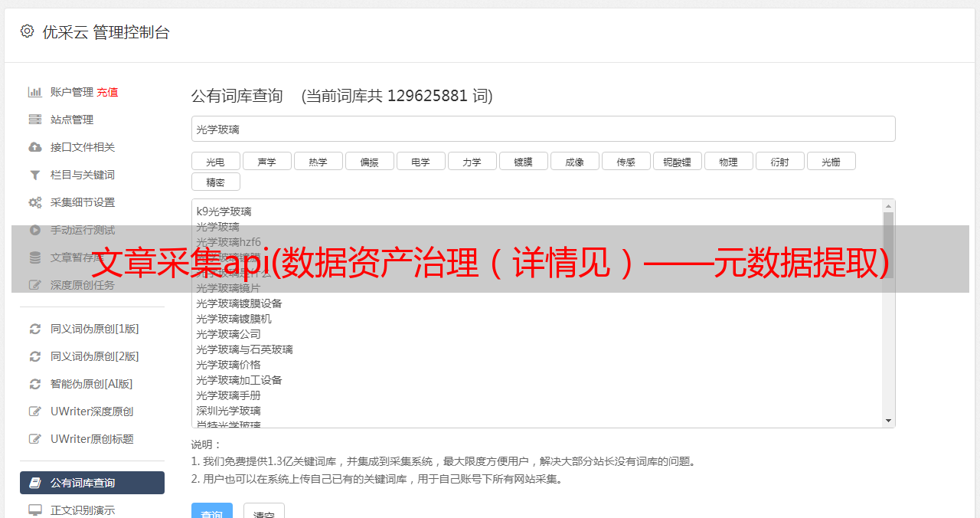Image resolution: width=980 pixels, height=518 pixels.
Task: Click the keyword search field containing 光学玻璃
Action: click(x=543, y=129)
